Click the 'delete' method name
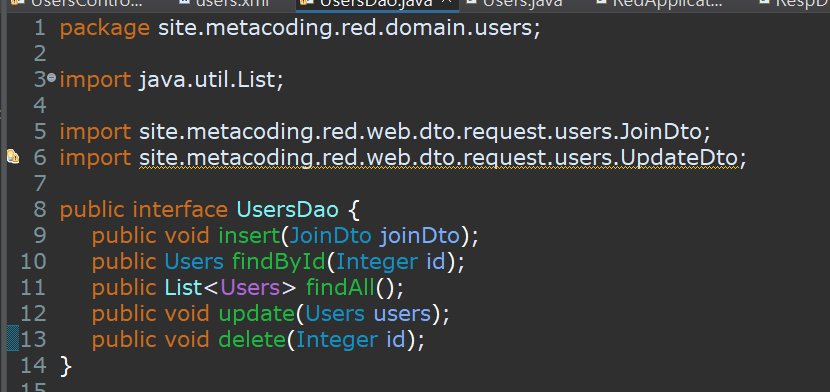Viewport: 830px width, 392px height. tap(252, 339)
